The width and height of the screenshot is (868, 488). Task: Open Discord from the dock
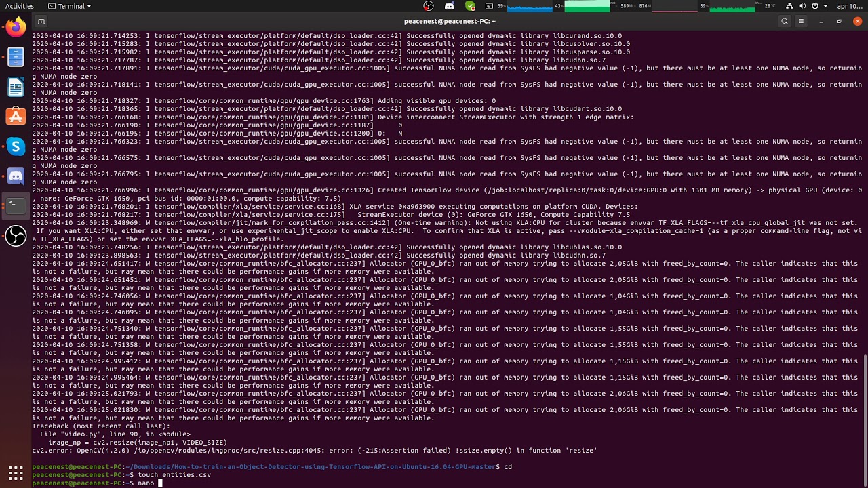click(16, 176)
